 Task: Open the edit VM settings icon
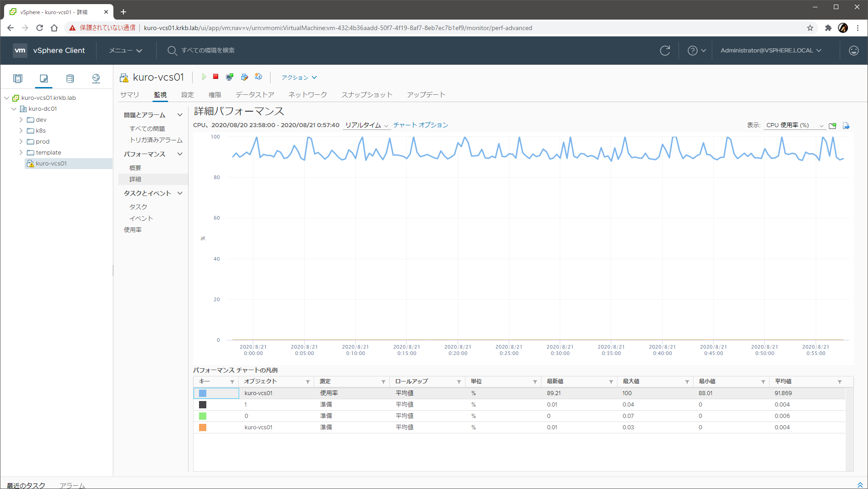point(245,77)
